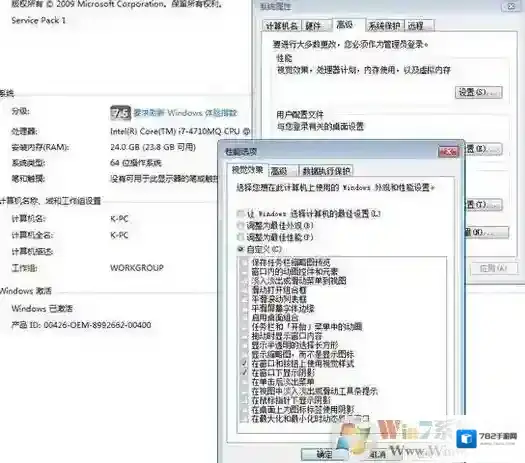Click the 设置(S) button under 性能
Screen dimensions: 525x463
click(478, 92)
